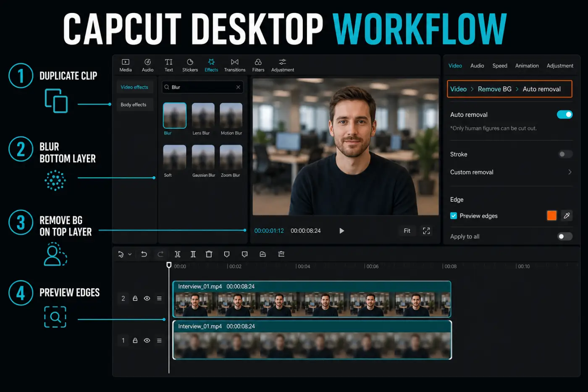Click the eyedropper next to orange swatch
This screenshot has height=392, width=588.
pyautogui.click(x=567, y=216)
